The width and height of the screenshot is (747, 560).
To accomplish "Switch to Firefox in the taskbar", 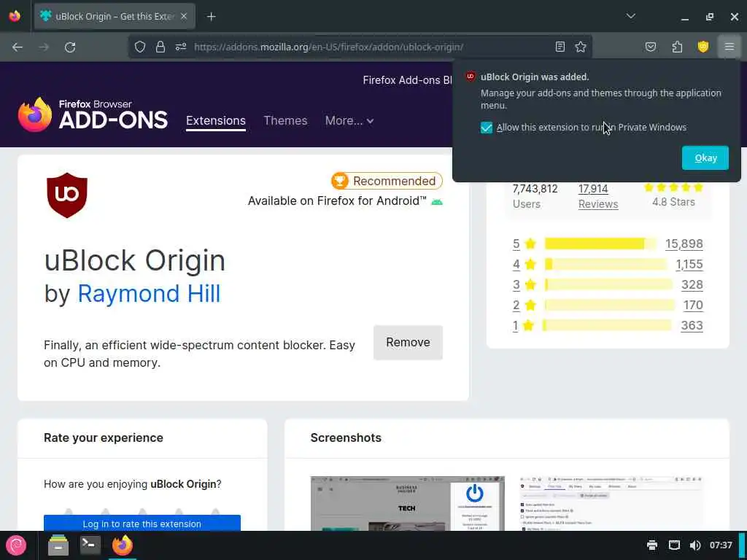I will [123, 545].
